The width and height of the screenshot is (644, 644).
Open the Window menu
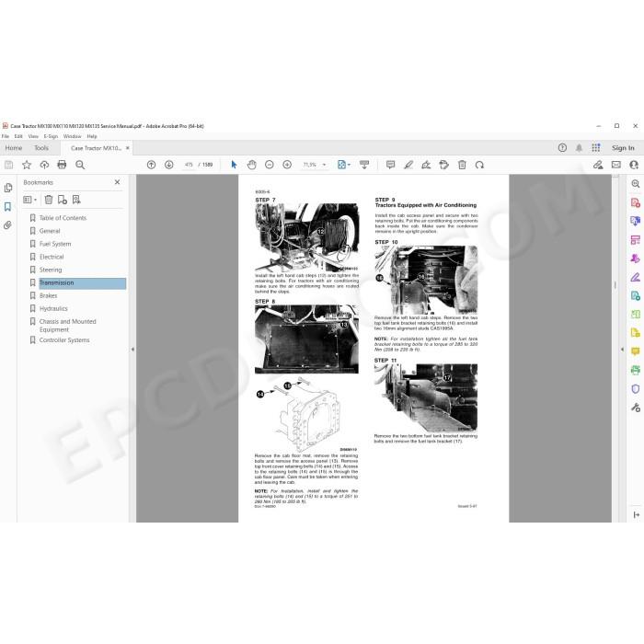coord(73,136)
